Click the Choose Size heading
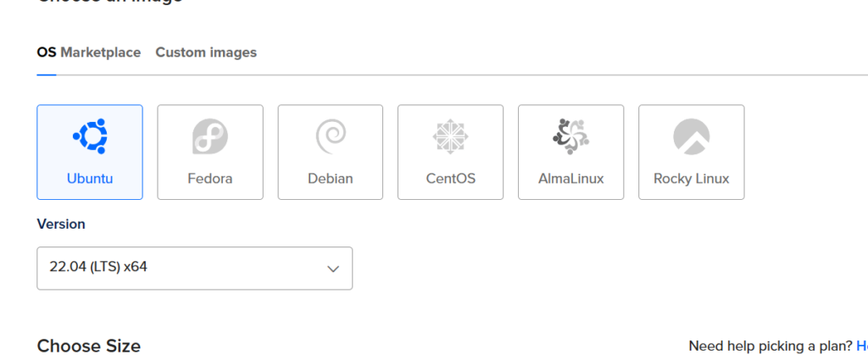The height and width of the screenshot is (360, 868). 89,346
